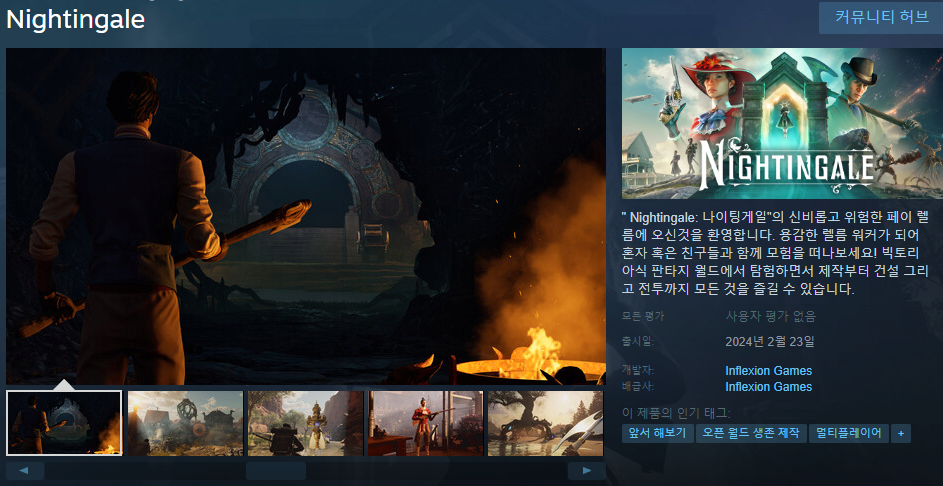Click the 사용자 평가 없음 review text

click(x=771, y=316)
